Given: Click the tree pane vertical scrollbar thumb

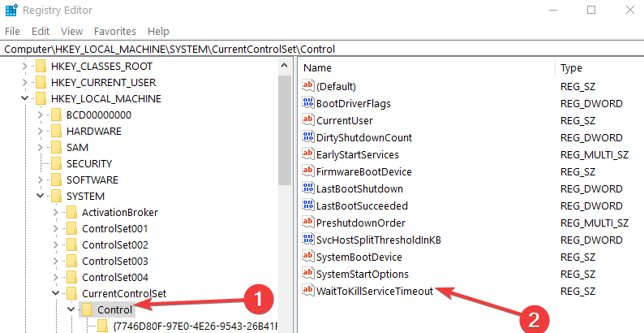Looking at the screenshot, I should click(284, 130).
